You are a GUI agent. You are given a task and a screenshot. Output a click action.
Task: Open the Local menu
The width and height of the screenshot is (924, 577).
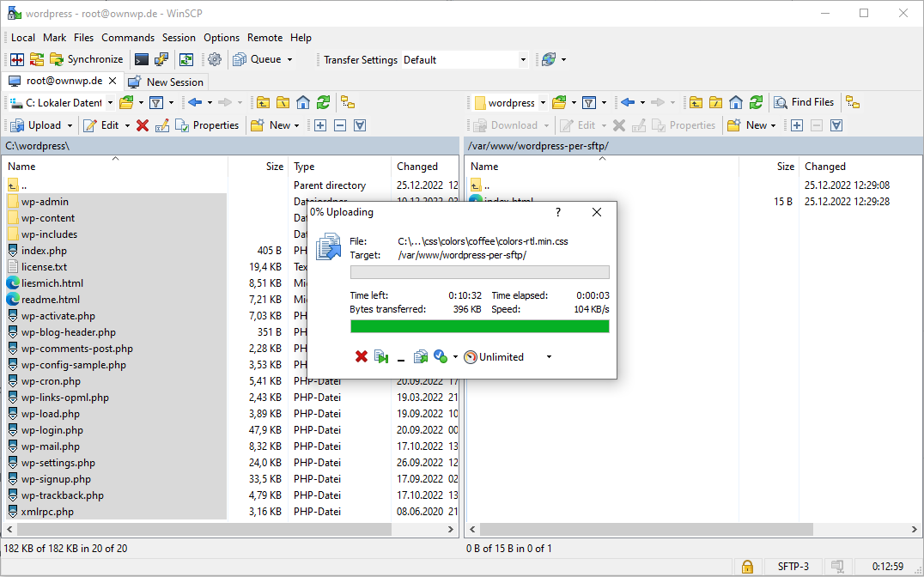23,38
